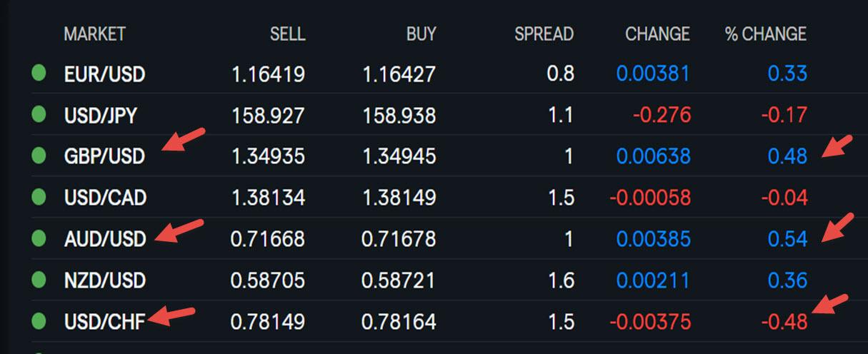Open the GBP/USD market
Viewport: 868px width, 354px height.
click(x=104, y=156)
